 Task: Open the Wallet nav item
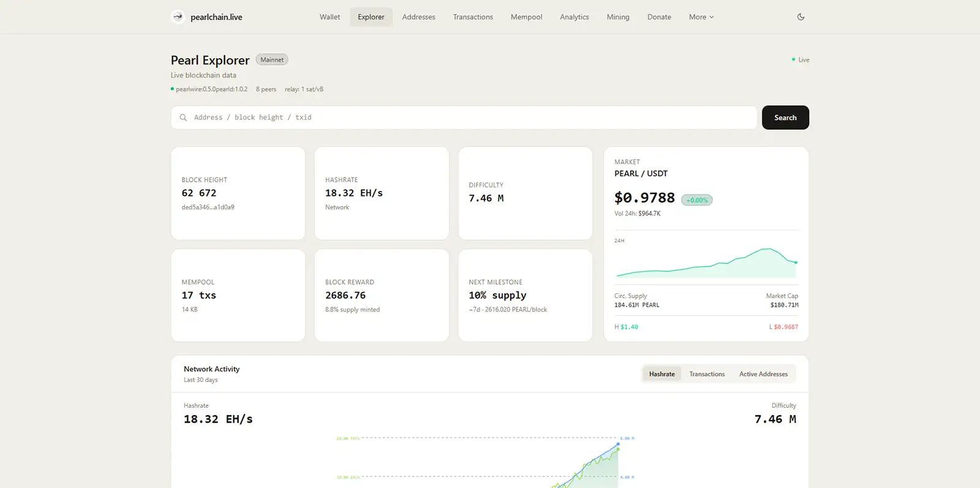pos(330,17)
